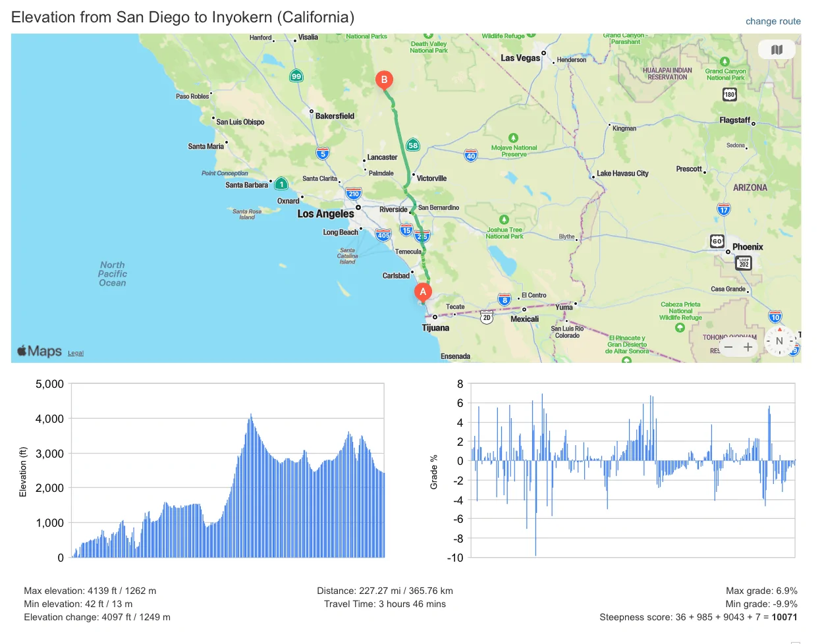Image resolution: width=820 pixels, height=644 pixels.
Task: Click the Interstate 15 shield near Riverside
Action: tap(406, 230)
